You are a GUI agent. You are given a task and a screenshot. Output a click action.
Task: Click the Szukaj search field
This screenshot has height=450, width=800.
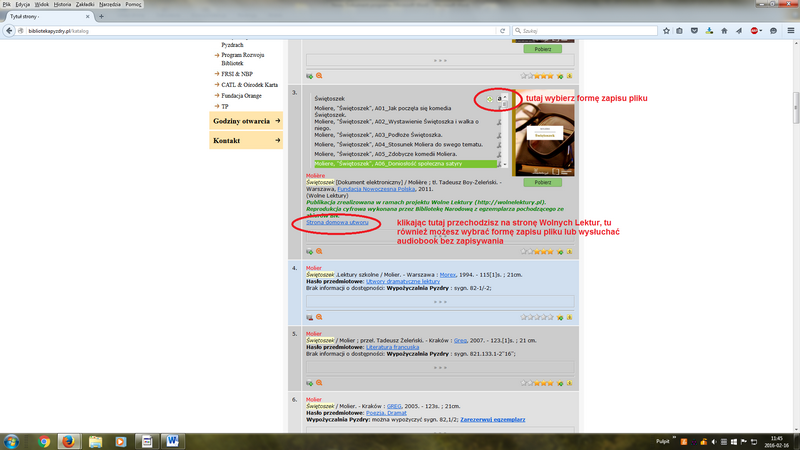point(590,31)
